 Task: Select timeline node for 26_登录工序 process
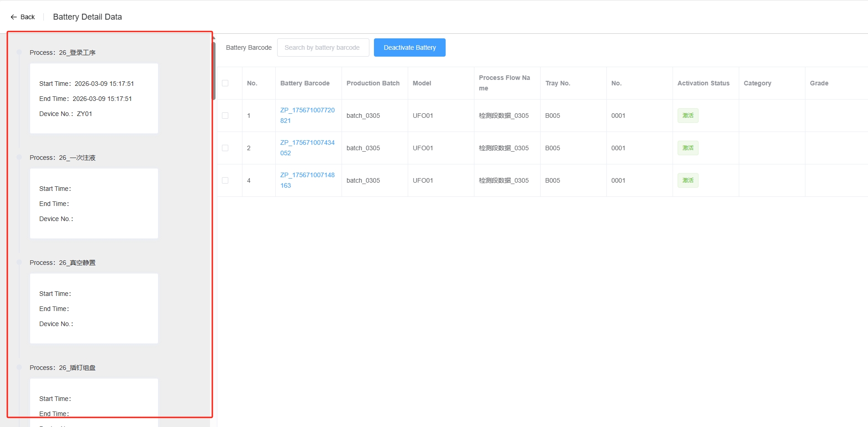pyautogui.click(x=19, y=52)
